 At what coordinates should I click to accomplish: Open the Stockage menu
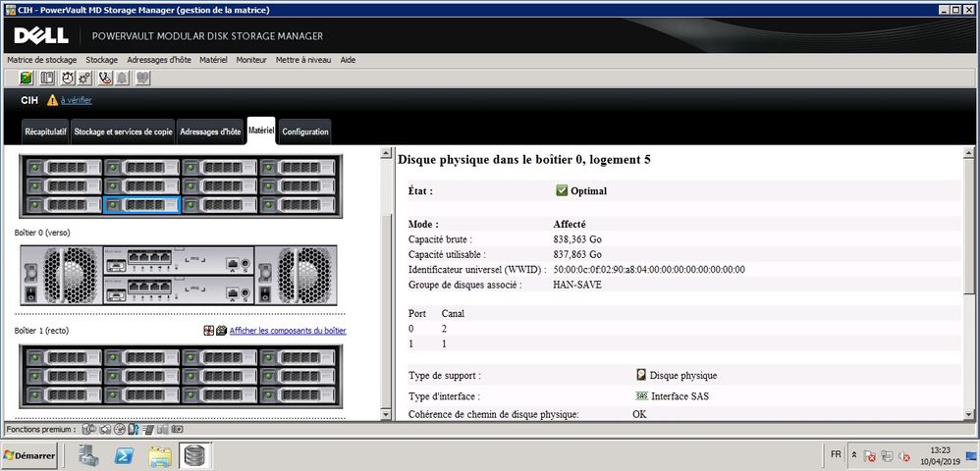tap(102, 60)
